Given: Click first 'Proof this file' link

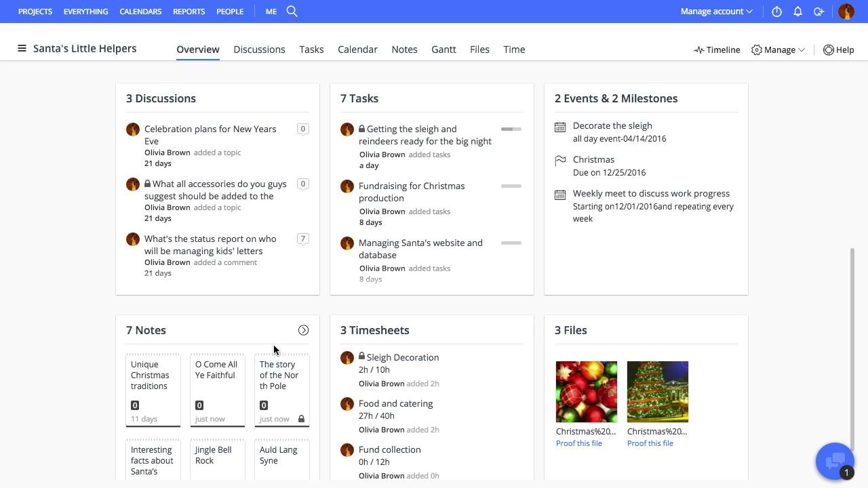Looking at the screenshot, I should click(x=578, y=443).
